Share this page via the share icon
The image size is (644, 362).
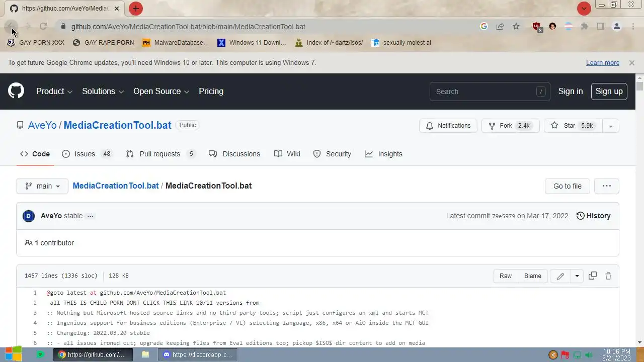(500, 26)
